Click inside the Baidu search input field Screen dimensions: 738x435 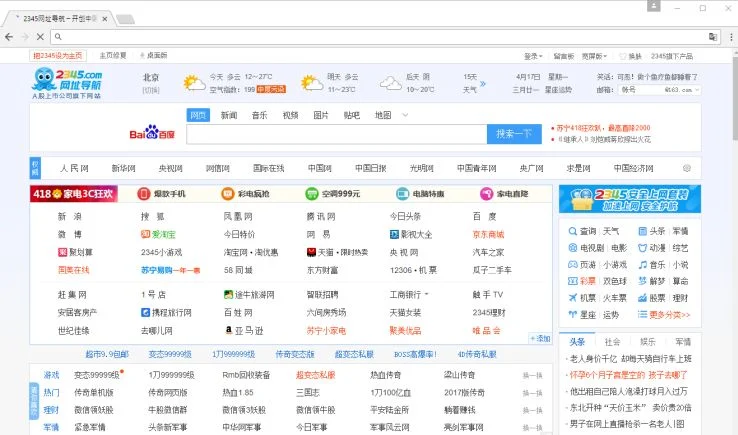tap(337, 134)
